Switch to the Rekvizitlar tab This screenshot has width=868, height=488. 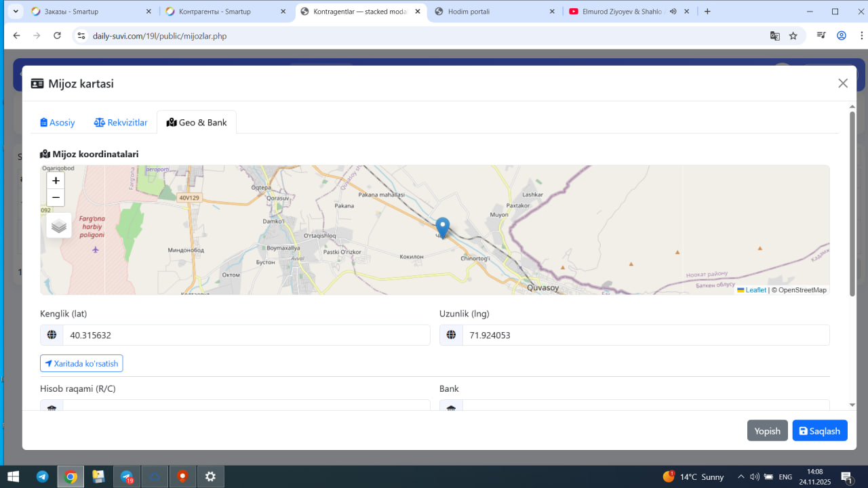pyautogui.click(x=121, y=123)
